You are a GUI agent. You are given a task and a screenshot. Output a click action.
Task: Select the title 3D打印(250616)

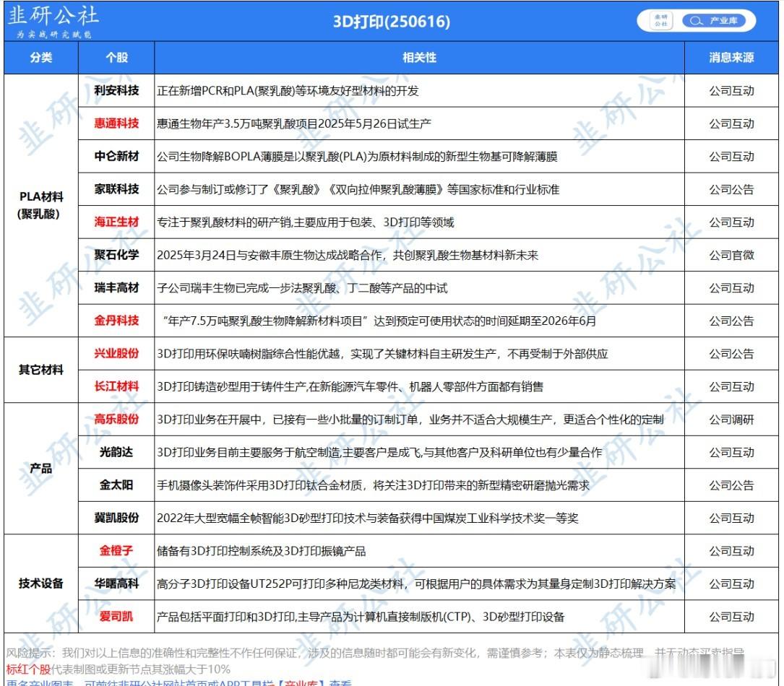point(392,22)
